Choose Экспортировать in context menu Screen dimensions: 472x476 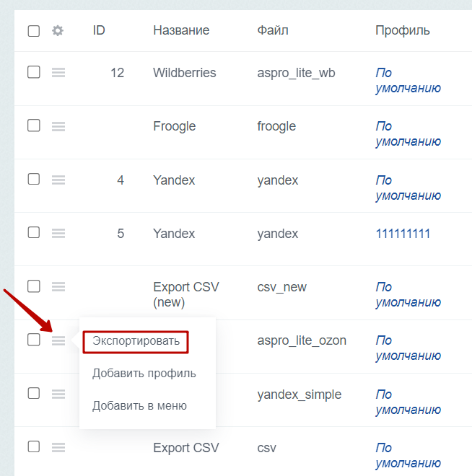[136, 341]
